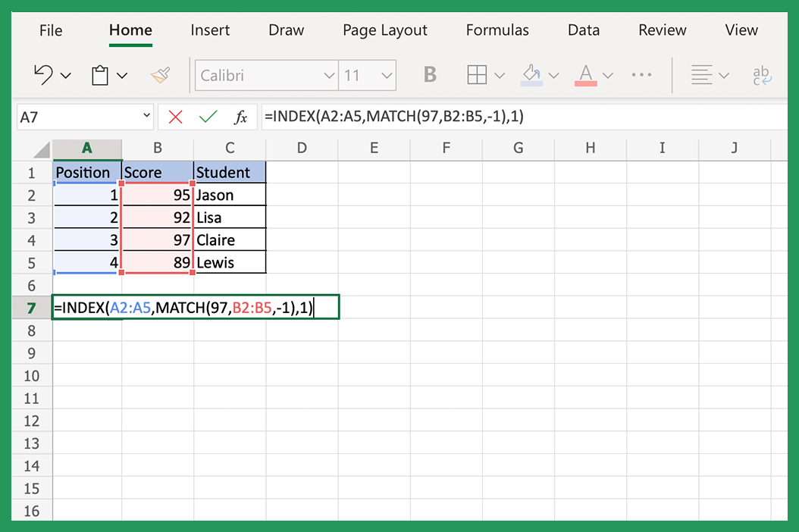Open the Alignment options dropdown
The height and width of the screenshot is (532, 799).
tap(722, 74)
